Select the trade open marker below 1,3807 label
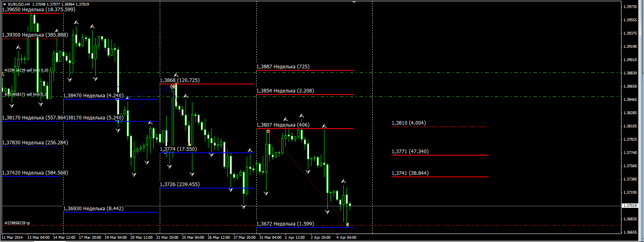 tap(268, 131)
